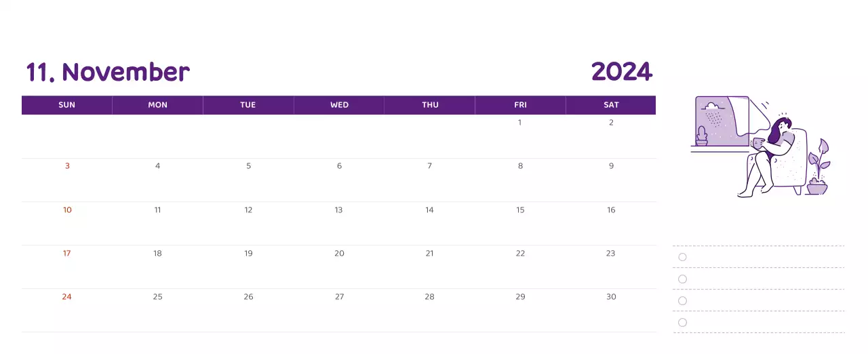
Task: Mark the fourth checklist circle
Action: (x=682, y=322)
